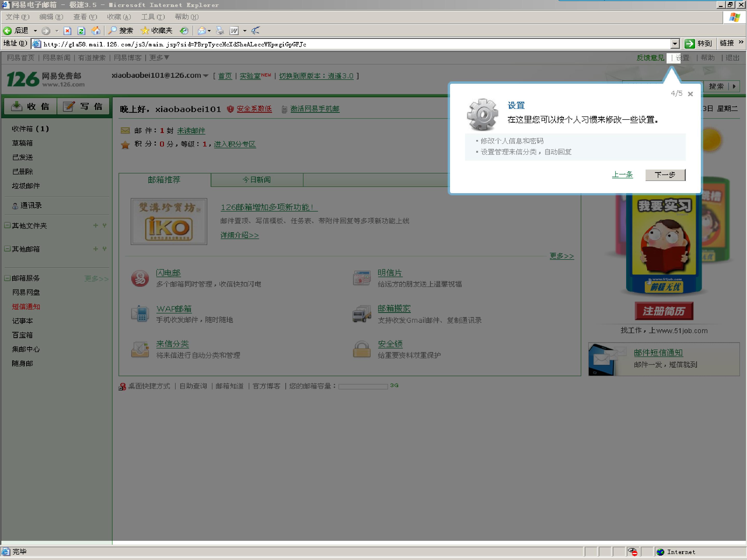Viewport: 747px width, 560px height.
Task: Click the 上一条 link in the guide
Action: coord(622,174)
